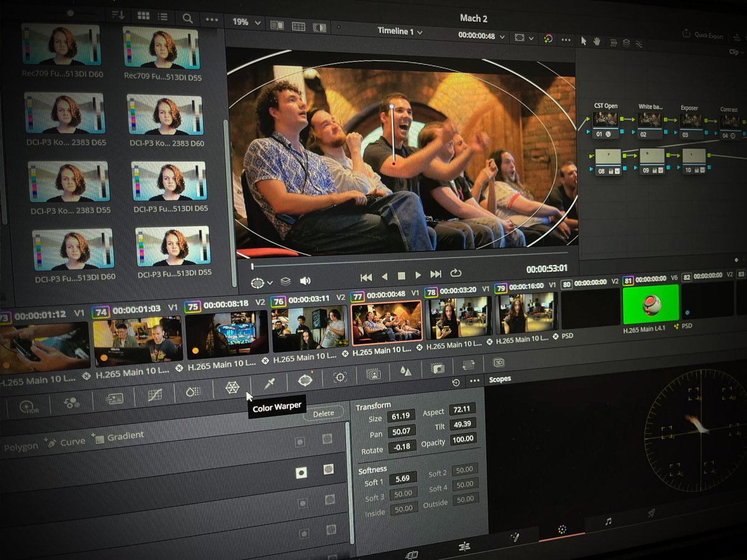Select the arrow pointer tool in node editor
Screen dimensions: 747x560
583,40
